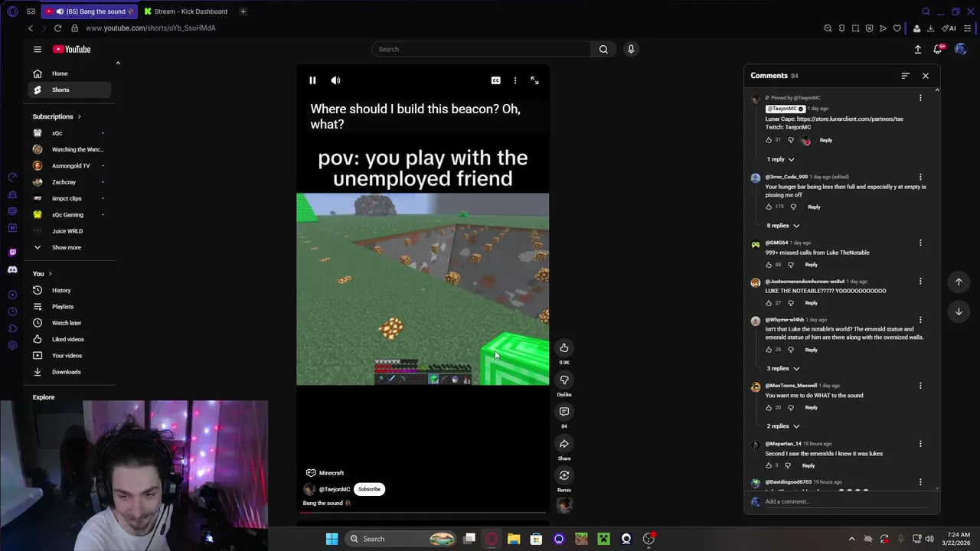
Task: Expand 8 replies under @3rror_Code_999
Action: (783, 226)
